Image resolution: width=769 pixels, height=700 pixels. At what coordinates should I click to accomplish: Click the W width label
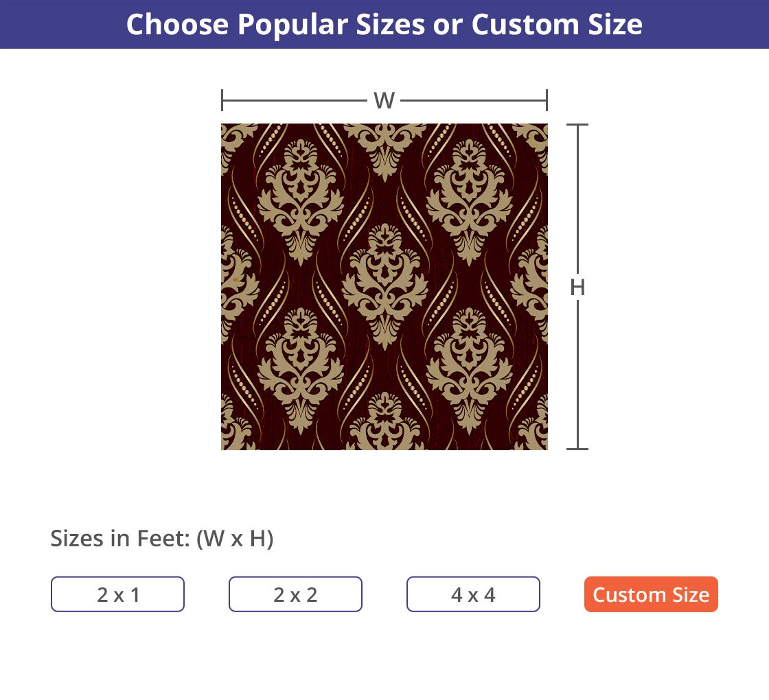click(384, 101)
